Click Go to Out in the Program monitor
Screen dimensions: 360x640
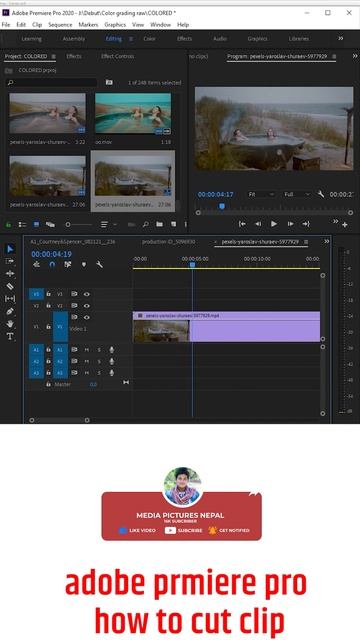click(306, 224)
